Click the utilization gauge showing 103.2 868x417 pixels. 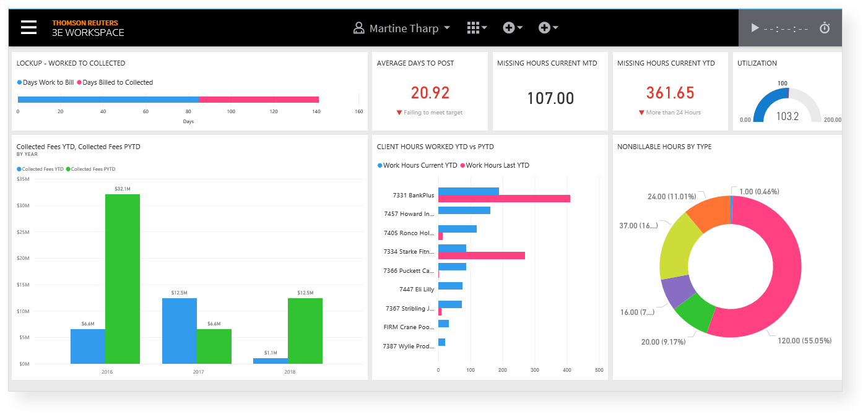(787, 105)
